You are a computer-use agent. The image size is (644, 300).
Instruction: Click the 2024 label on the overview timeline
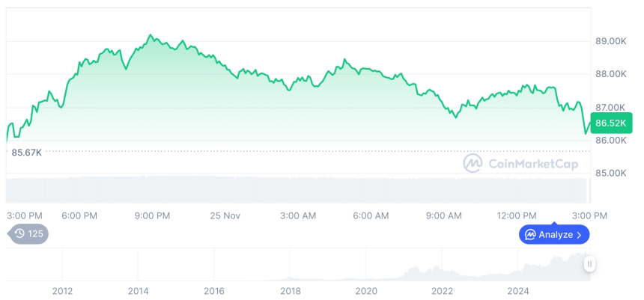(518, 291)
